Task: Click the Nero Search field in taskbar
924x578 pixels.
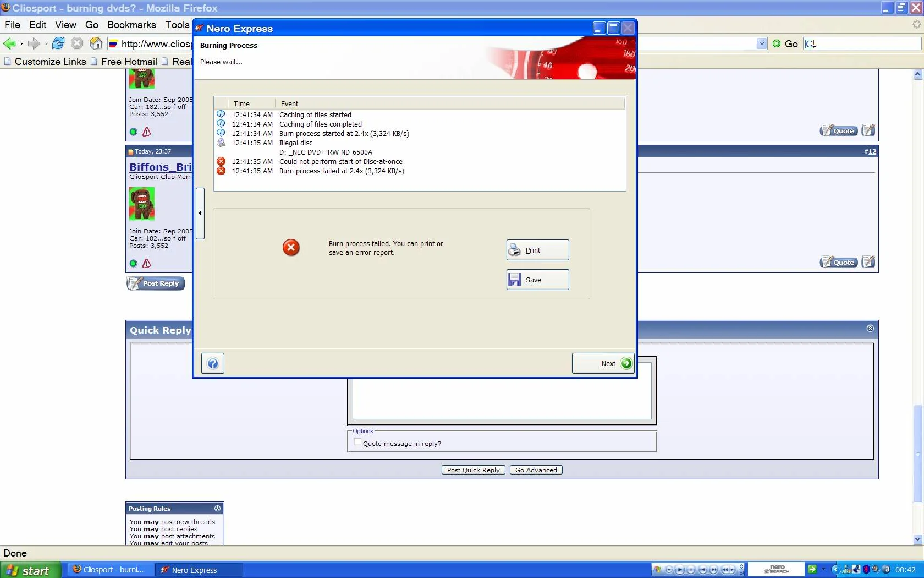Action: coord(776,569)
